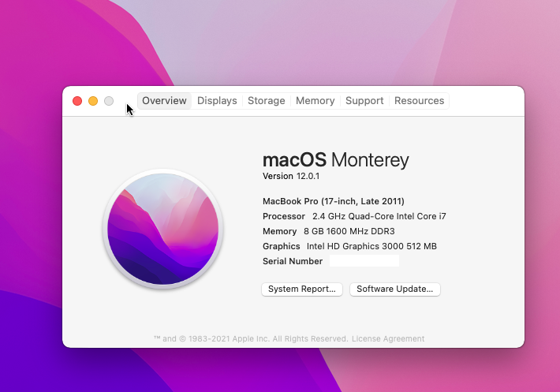Click '2.4 GHz Quad-Core Intel Core i7'
This screenshot has width=560, height=392.
coord(379,216)
